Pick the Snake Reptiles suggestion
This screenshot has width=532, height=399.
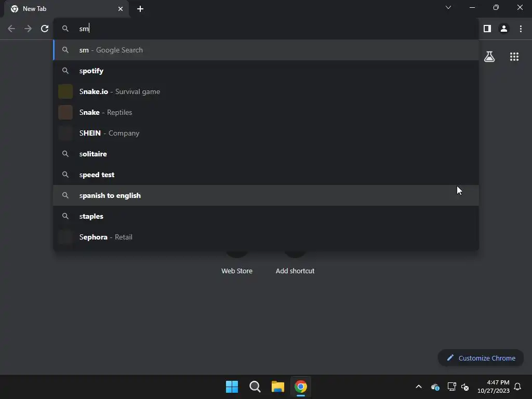(x=266, y=112)
